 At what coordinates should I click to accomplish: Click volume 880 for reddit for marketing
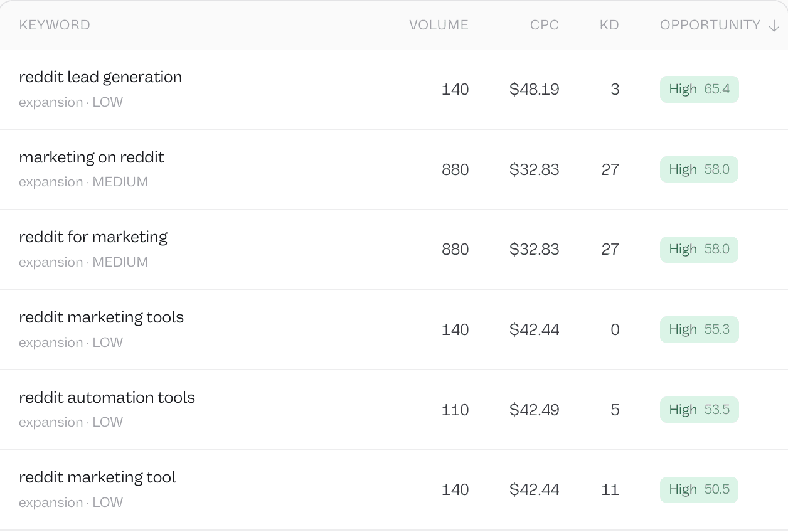(455, 250)
